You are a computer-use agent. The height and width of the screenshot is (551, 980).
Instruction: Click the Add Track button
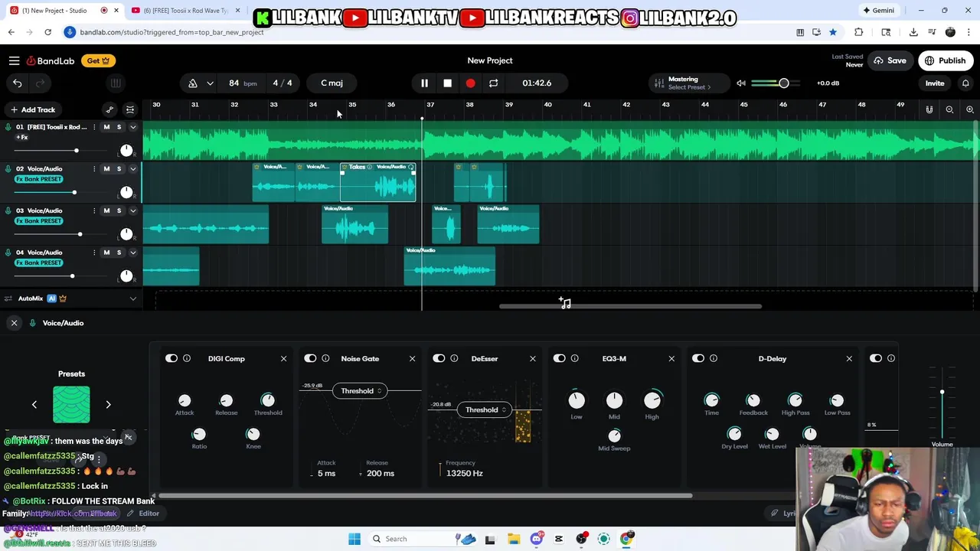point(32,109)
